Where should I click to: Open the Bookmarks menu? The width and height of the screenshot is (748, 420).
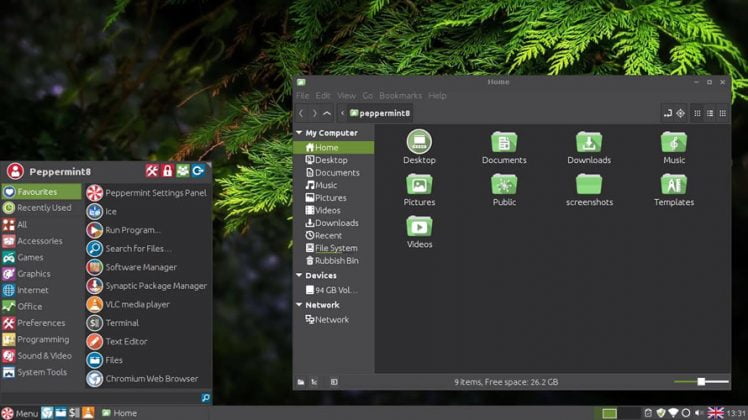[x=400, y=95]
